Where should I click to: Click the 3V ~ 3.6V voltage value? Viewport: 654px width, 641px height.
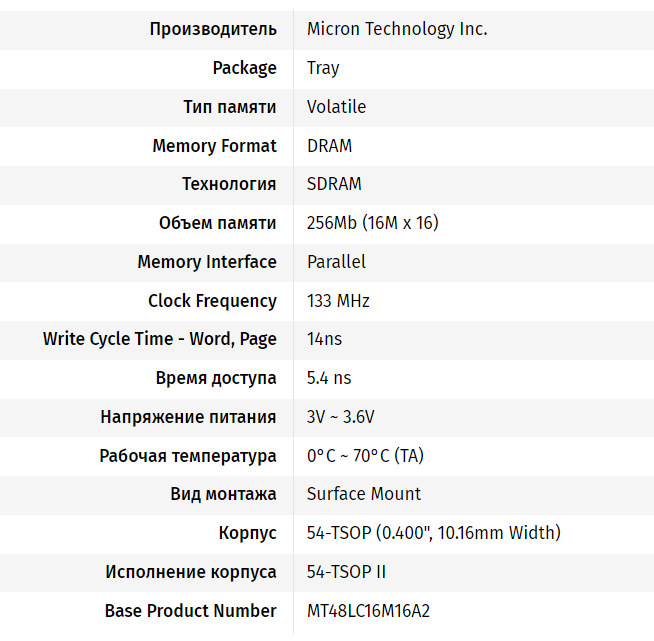tap(341, 417)
